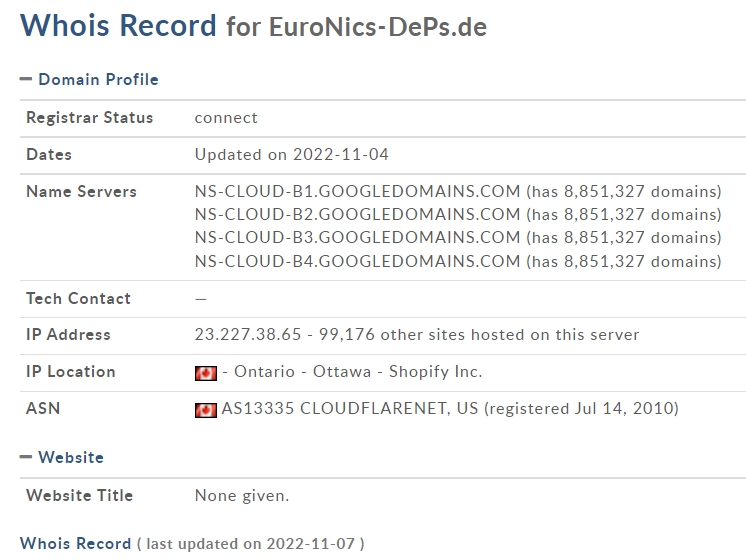Click the 'ASN' row label
The width and height of the screenshot is (746, 560).
pyautogui.click(x=43, y=408)
